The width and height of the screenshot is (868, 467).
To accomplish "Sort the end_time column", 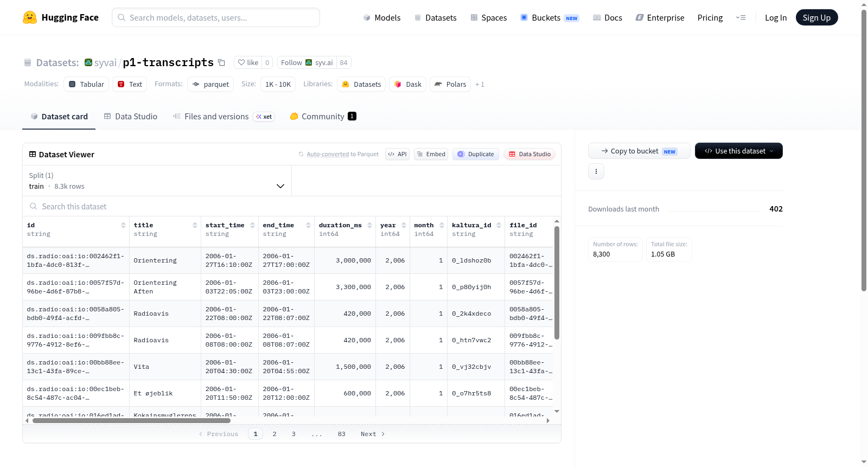I will tap(308, 225).
